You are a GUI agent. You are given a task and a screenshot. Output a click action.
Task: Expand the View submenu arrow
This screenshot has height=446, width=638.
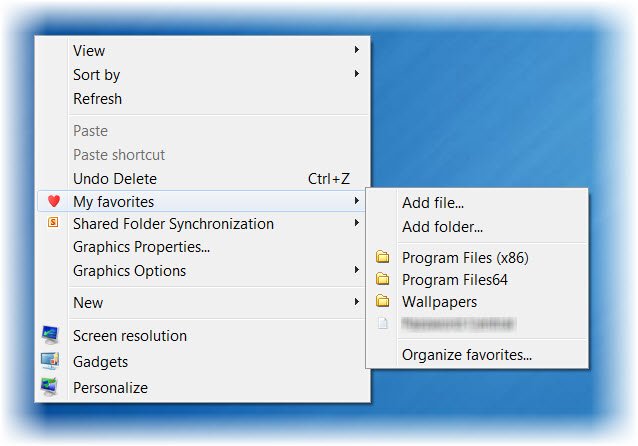coord(357,50)
